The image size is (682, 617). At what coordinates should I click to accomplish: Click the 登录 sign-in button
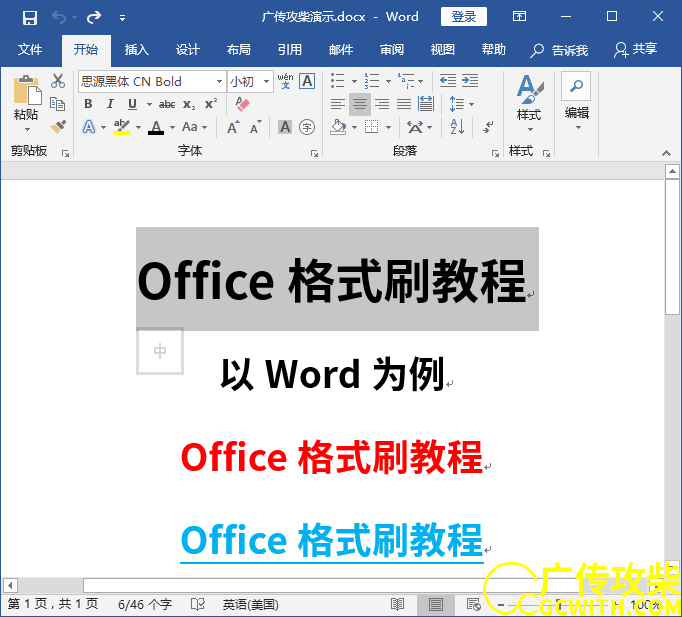pos(464,17)
